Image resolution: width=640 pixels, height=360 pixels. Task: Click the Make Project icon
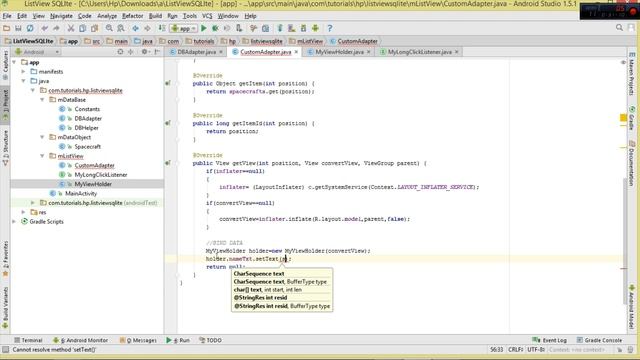tap(162, 28)
